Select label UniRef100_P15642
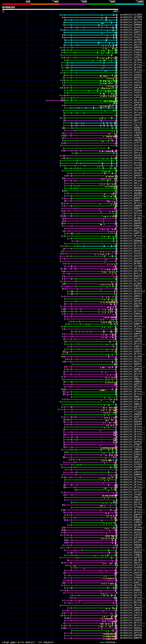Screen dimensions: 146x644 131,55
